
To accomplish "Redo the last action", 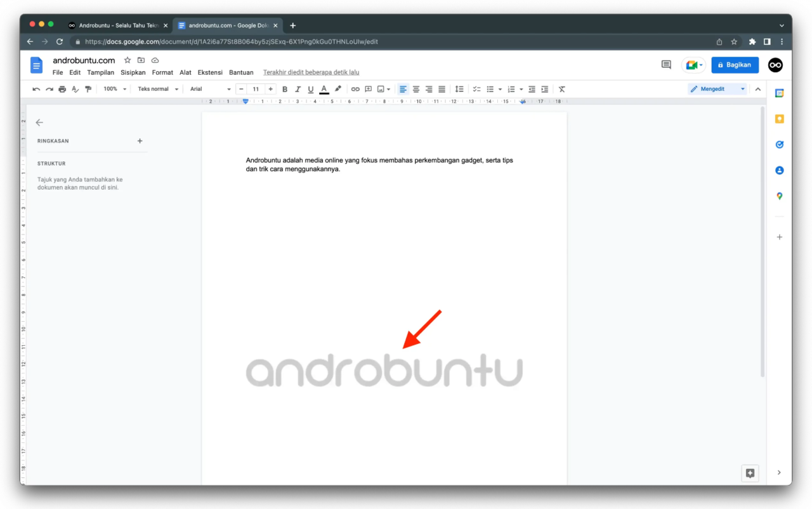I will coord(49,89).
